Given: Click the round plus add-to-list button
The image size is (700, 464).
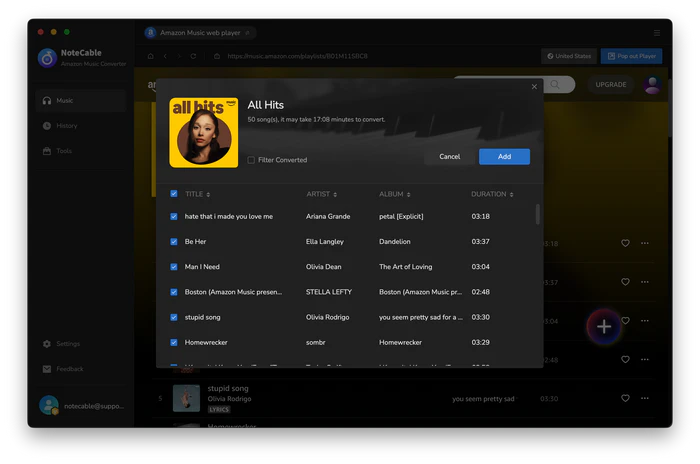Looking at the screenshot, I should (604, 326).
